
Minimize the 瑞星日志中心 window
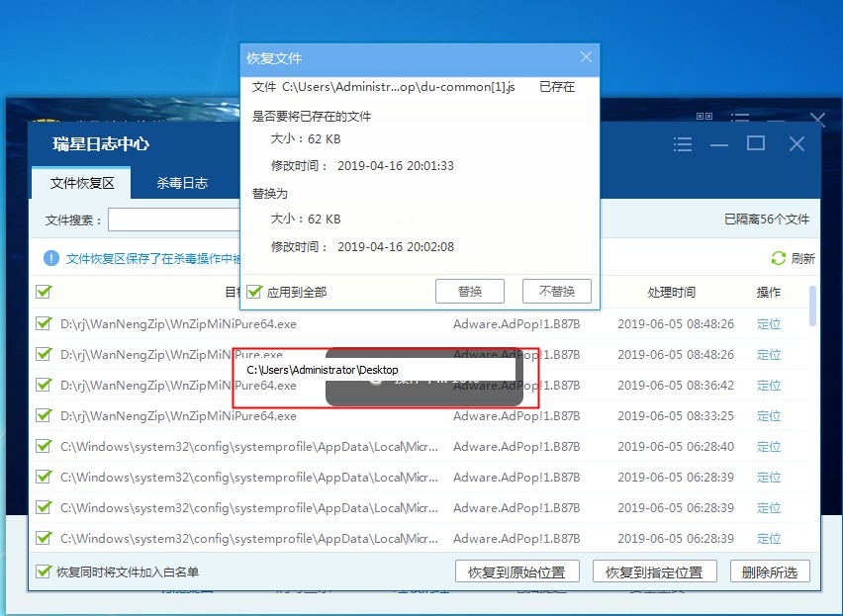click(718, 145)
